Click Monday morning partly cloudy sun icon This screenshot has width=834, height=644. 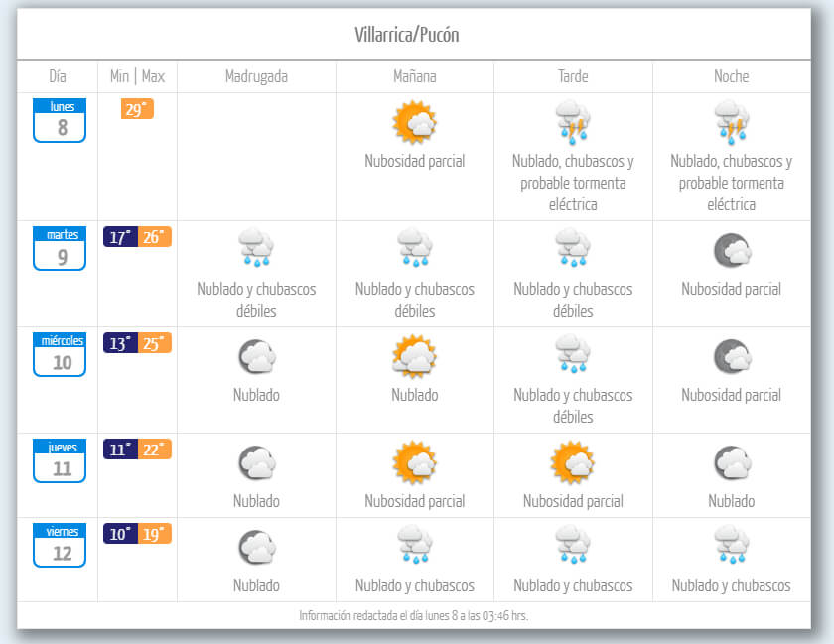click(x=414, y=123)
